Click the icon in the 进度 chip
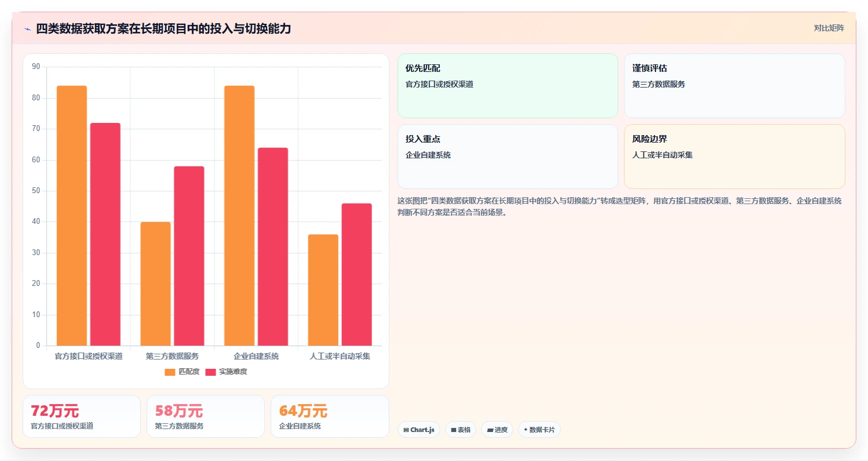This screenshot has height=461, width=868. tap(490, 430)
